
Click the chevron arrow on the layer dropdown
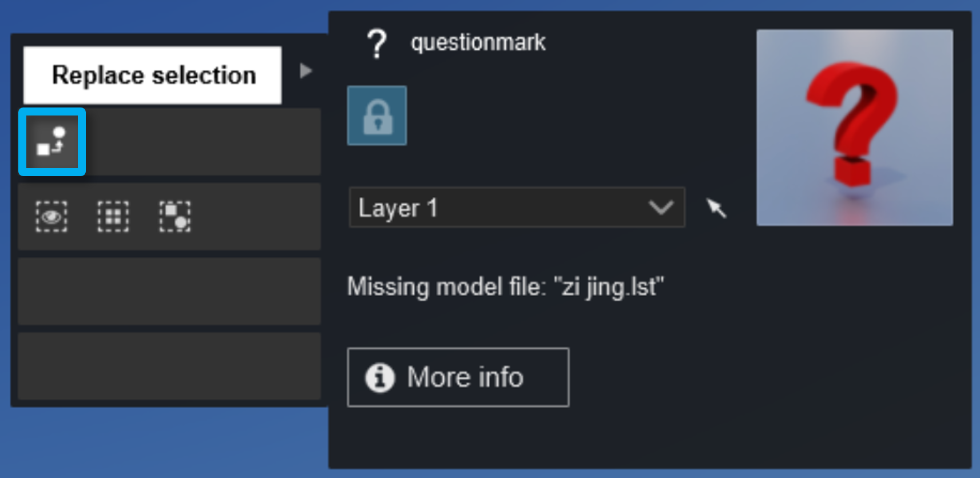point(661,208)
